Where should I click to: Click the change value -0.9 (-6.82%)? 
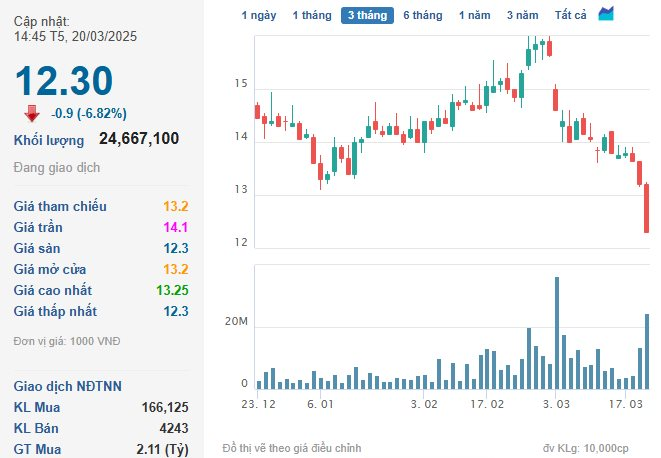tap(89, 113)
